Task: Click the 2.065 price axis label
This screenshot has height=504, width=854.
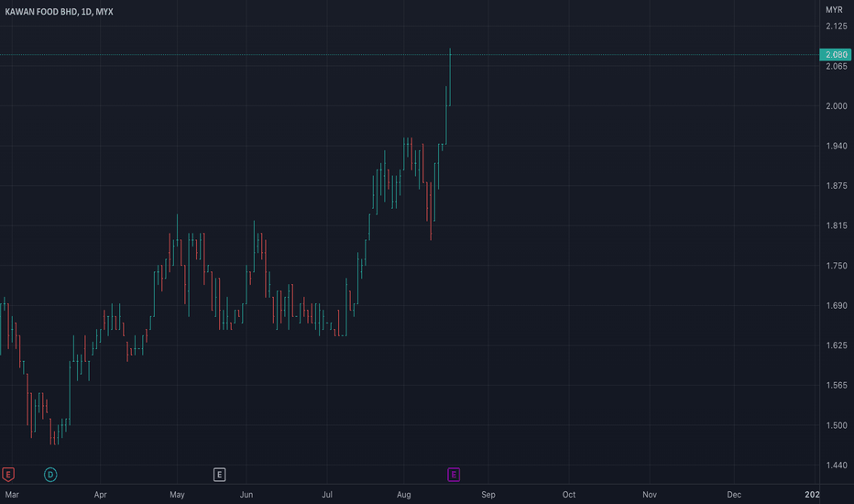Action: [x=836, y=67]
